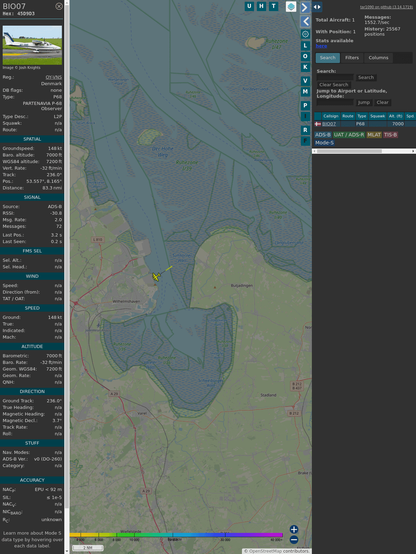Expand sidebar using right chevron button
Screen dimensions: 416x554
pyautogui.click(x=305, y=7)
